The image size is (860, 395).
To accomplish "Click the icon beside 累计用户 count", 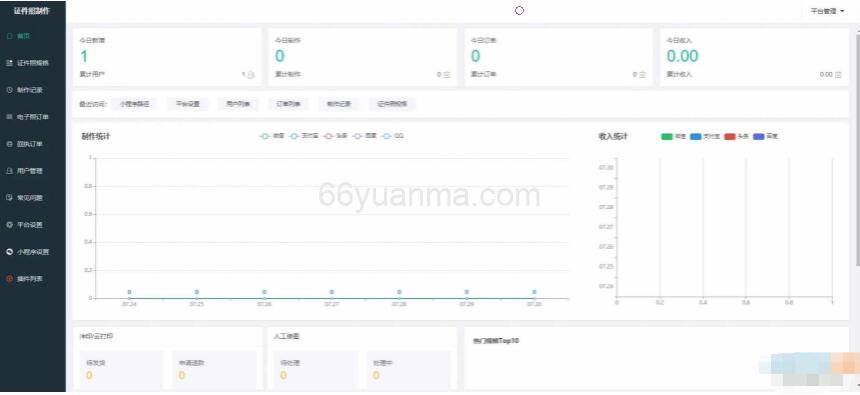I will pos(251,75).
